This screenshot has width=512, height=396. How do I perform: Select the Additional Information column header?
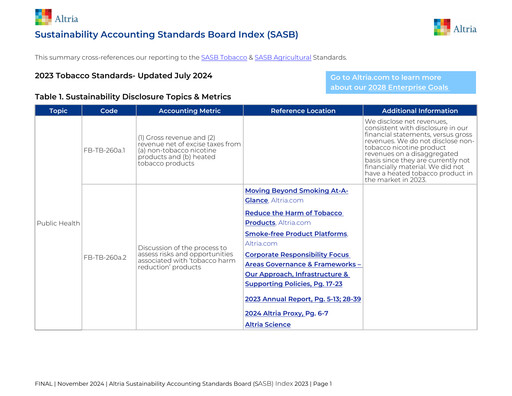pos(420,111)
